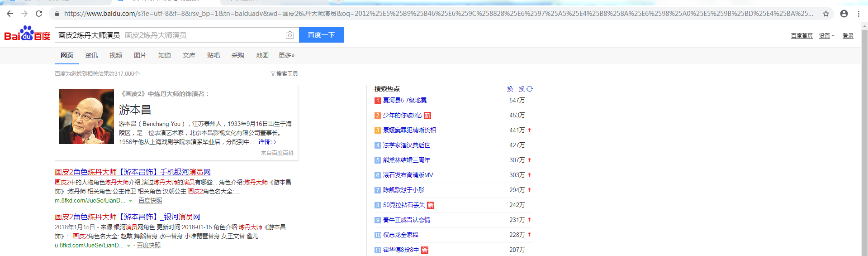Open the 游本昌 name heading
This screenshot has width=868, height=256.
(x=135, y=110)
